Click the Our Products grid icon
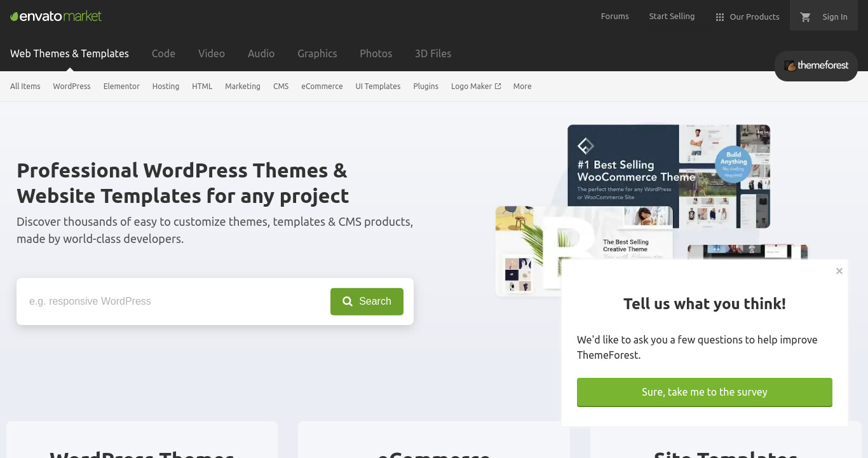The image size is (868, 458). [720, 17]
